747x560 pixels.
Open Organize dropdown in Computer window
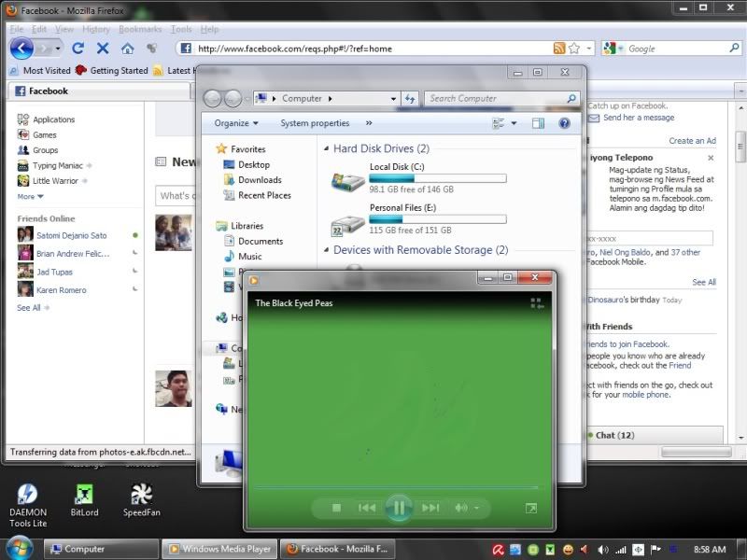(236, 123)
